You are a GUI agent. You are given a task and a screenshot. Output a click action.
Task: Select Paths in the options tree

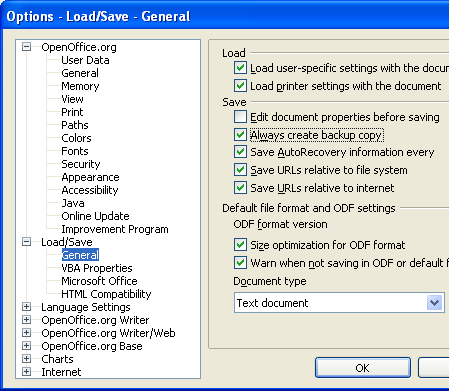point(75,125)
